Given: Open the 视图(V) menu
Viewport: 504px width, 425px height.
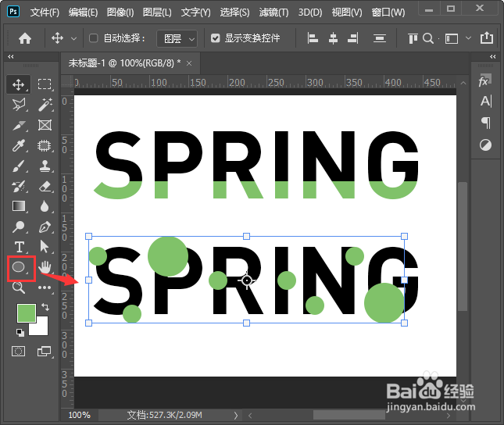Looking at the screenshot, I should click(347, 12).
